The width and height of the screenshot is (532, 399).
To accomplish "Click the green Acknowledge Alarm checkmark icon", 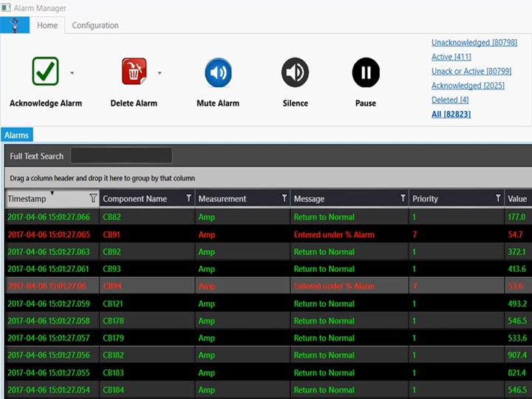I will 46,72.
